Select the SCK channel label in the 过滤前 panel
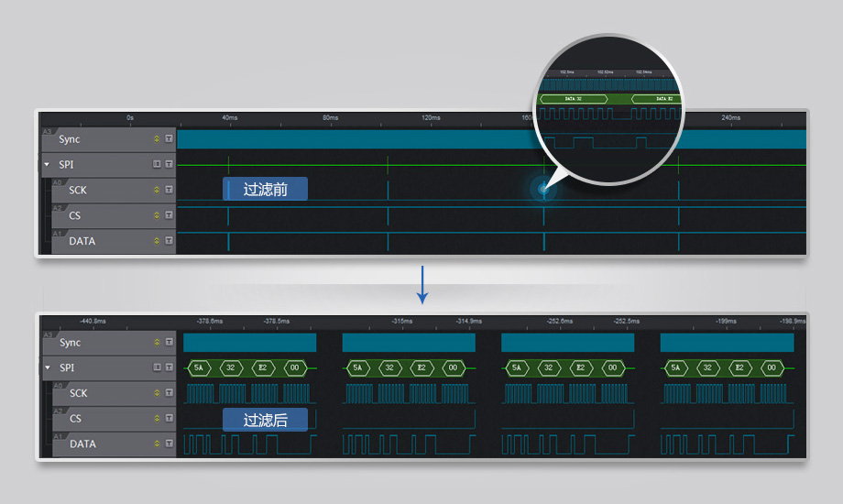Image resolution: width=843 pixels, height=504 pixels. 77,190
